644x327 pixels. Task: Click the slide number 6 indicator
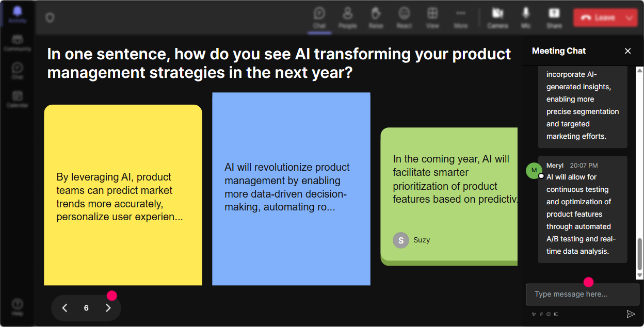click(86, 308)
